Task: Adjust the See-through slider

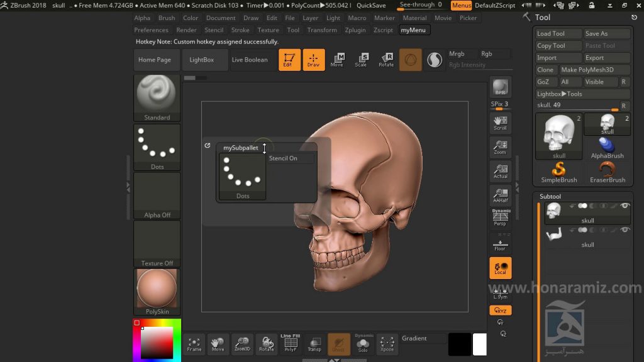Action: point(421,5)
